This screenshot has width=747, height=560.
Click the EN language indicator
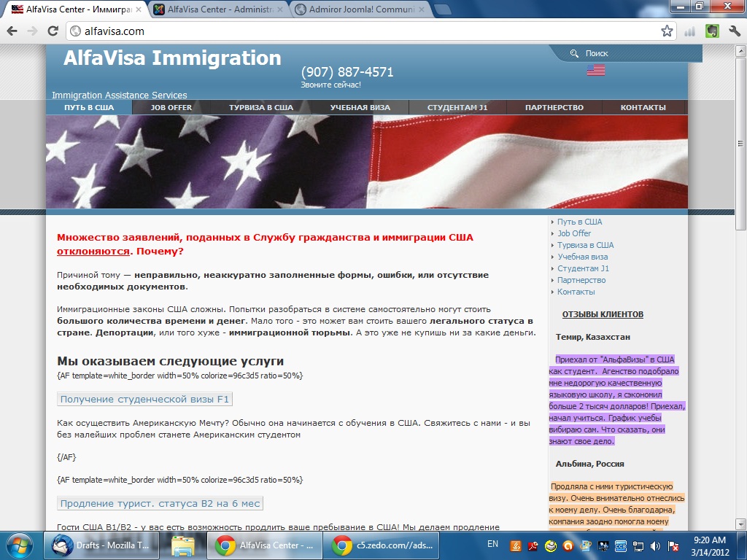[492, 544]
